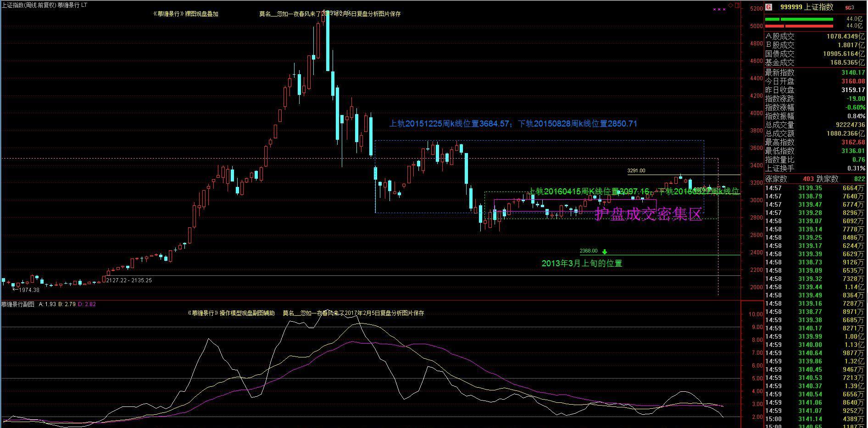This screenshot has width=868, height=428.
Task: Click the red rectangle icon beside the diamond
Action: (737, 5)
